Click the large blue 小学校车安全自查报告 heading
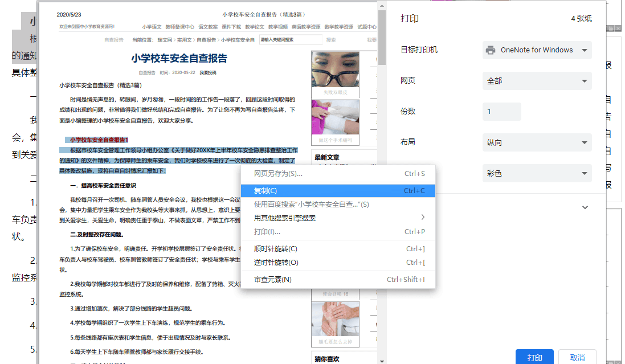 [x=179, y=58]
